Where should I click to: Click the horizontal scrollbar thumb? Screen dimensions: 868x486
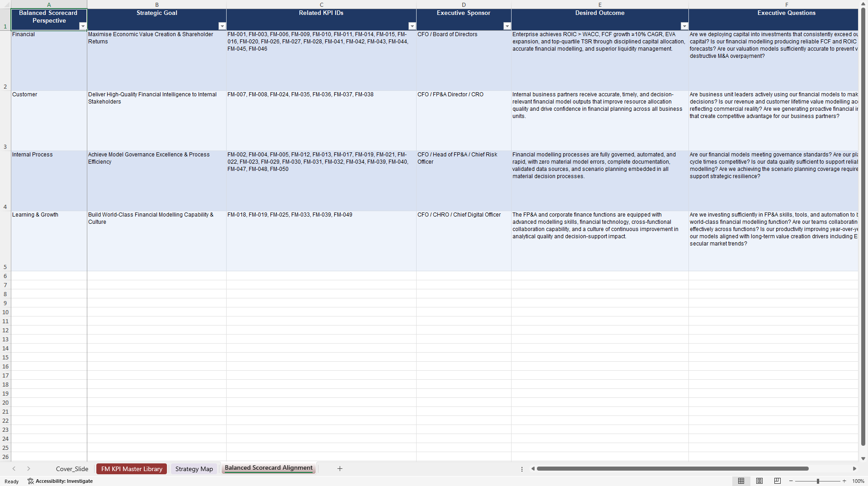click(673, 469)
